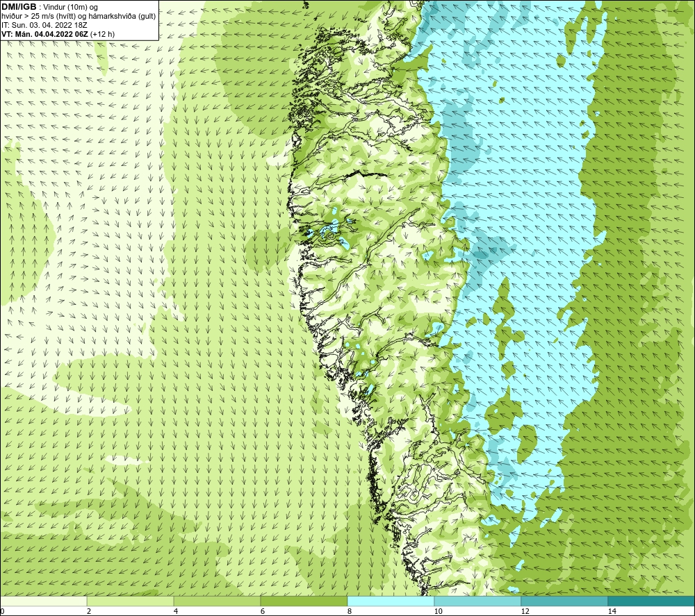695x616 pixels.
Task: Click the '4' label on the wind scale
Action: (x=176, y=612)
